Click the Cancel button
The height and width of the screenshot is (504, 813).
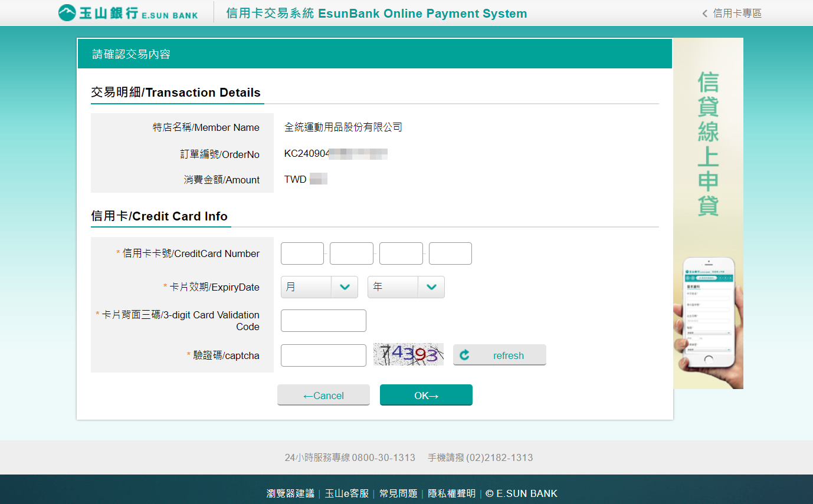pyautogui.click(x=323, y=395)
